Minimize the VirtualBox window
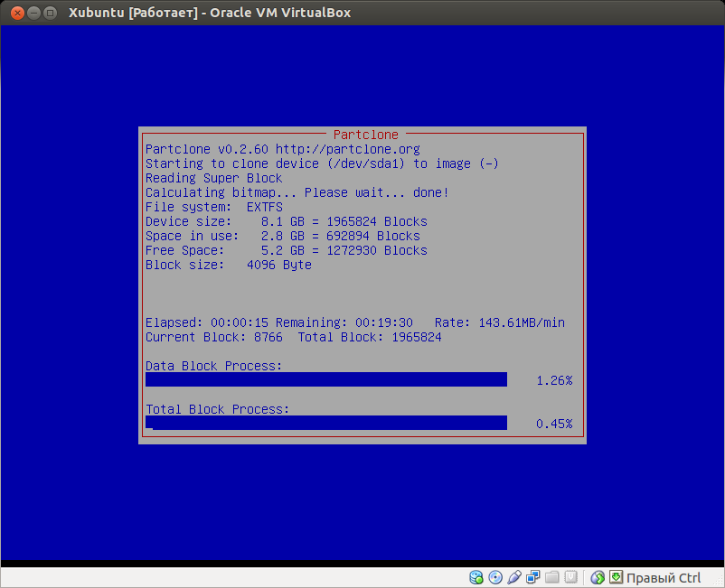Viewport: 725px width, 588px height. pyautogui.click(x=33, y=13)
